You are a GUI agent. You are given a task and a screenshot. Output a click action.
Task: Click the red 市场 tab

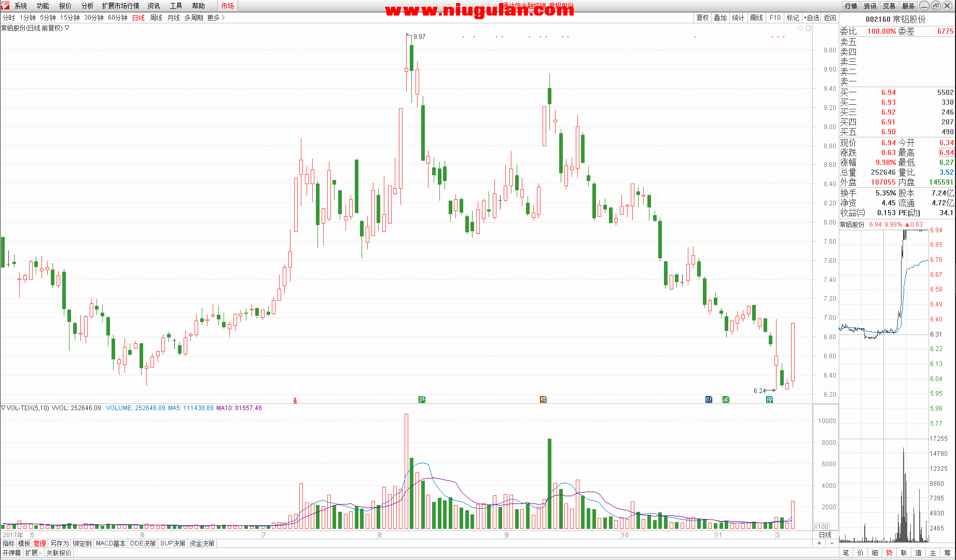click(x=227, y=6)
